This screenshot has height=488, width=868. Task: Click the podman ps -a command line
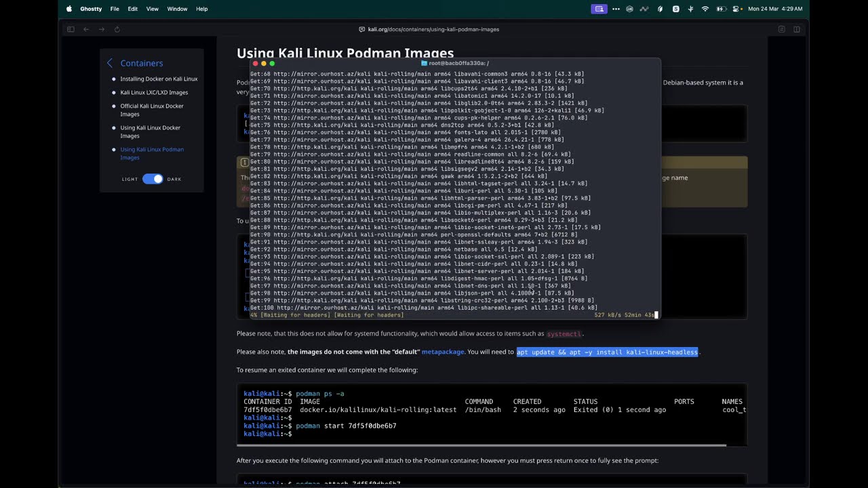click(x=320, y=394)
